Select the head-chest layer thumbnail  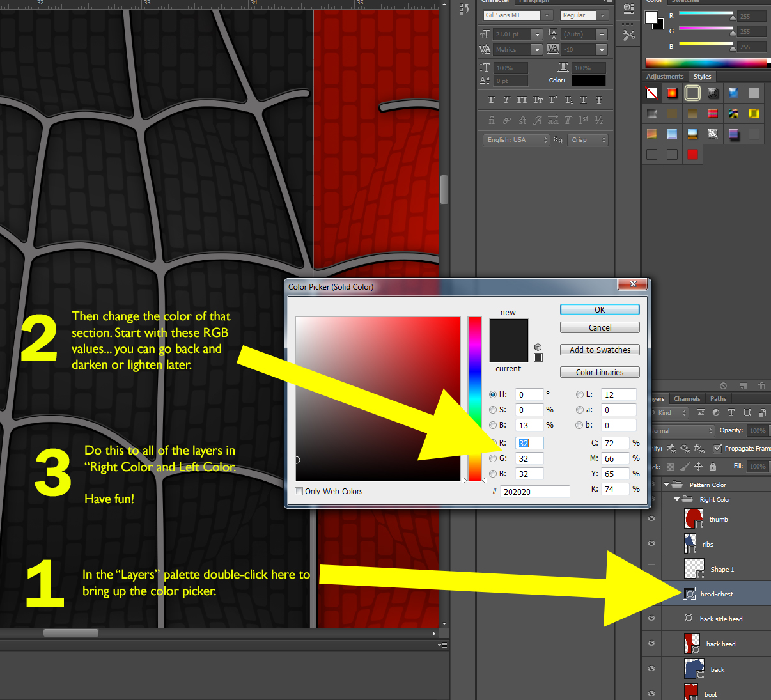point(689,593)
